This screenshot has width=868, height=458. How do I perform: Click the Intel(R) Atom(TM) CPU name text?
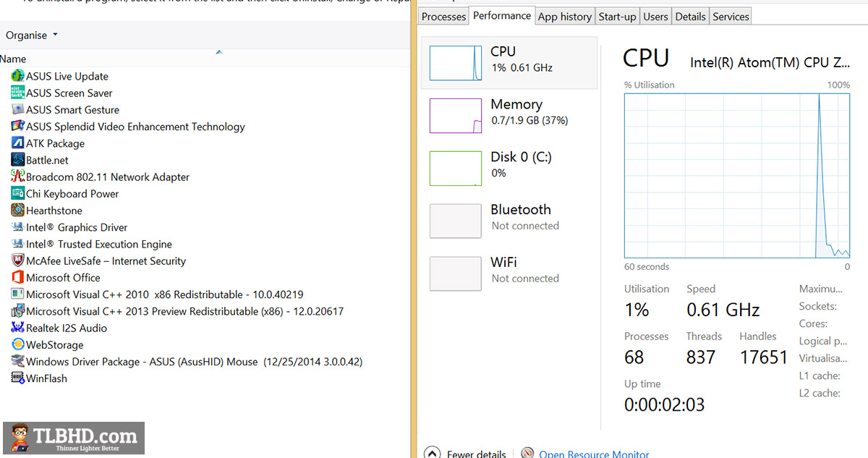pos(770,63)
